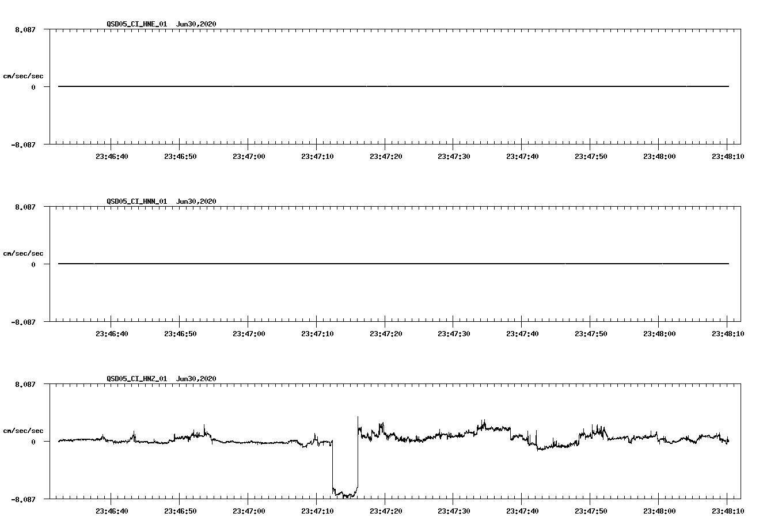
Task: Click the 0 axis value on HNZ plot
Action: [x=33, y=442]
